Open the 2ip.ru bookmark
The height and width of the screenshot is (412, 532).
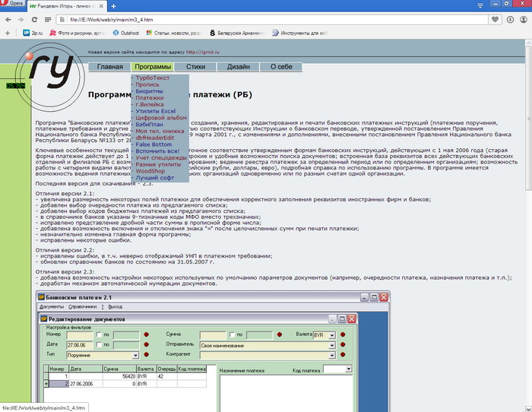(33, 33)
